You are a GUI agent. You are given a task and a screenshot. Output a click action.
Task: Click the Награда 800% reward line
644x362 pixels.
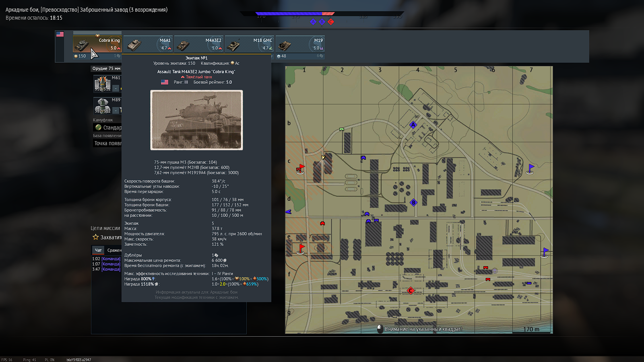pyautogui.click(x=196, y=279)
